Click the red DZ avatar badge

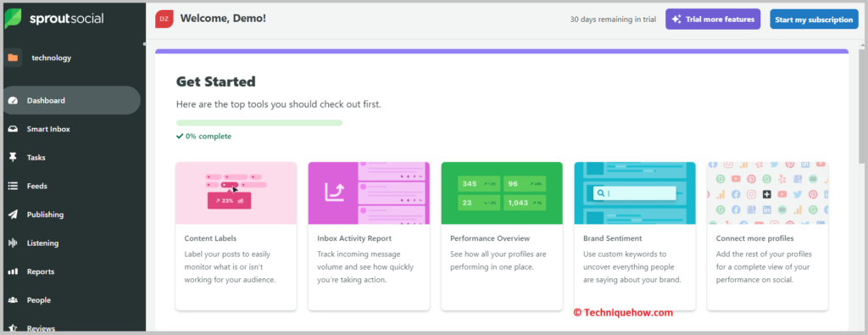[164, 19]
